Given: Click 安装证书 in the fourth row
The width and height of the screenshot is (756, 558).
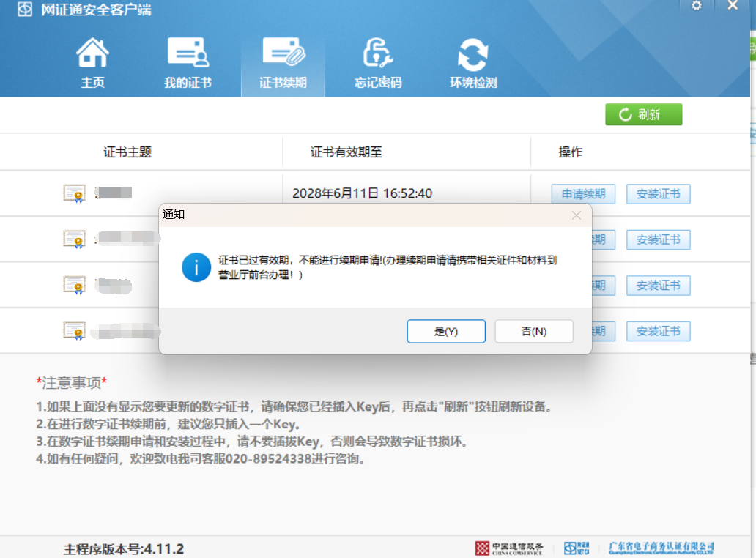Looking at the screenshot, I should pyautogui.click(x=658, y=331).
